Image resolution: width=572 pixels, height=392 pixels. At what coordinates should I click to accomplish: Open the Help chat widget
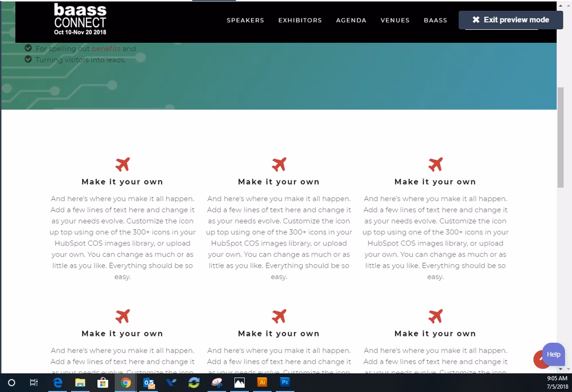(x=553, y=354)
